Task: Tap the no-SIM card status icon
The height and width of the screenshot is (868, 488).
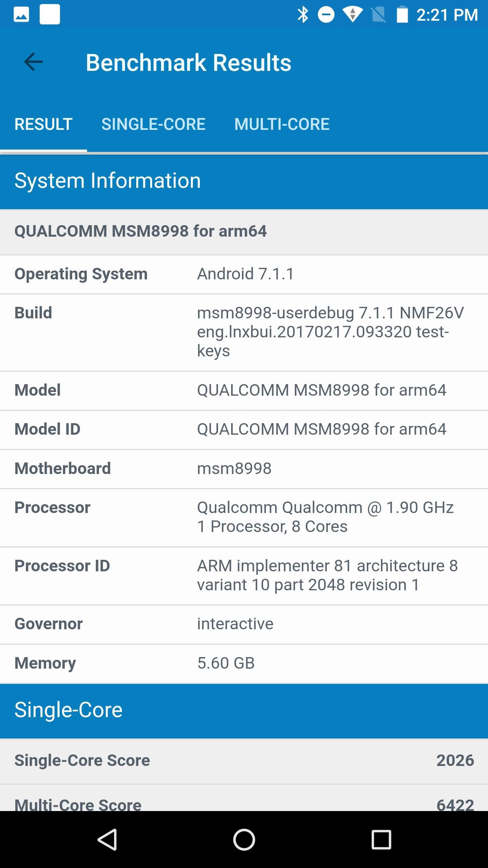Action: [378, 15]
